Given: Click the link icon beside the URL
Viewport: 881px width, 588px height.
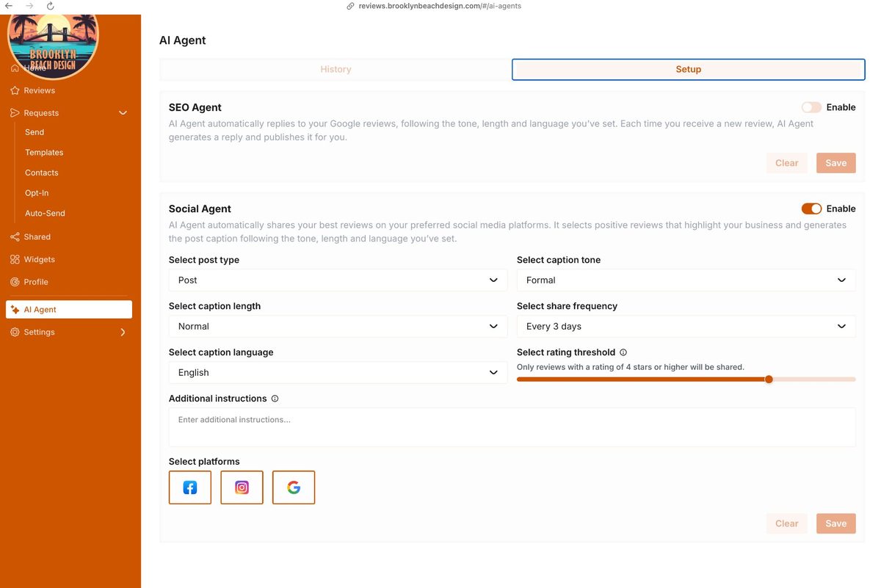Looking at the screenshot, I should pyautogui.click(x=350, y=6).
